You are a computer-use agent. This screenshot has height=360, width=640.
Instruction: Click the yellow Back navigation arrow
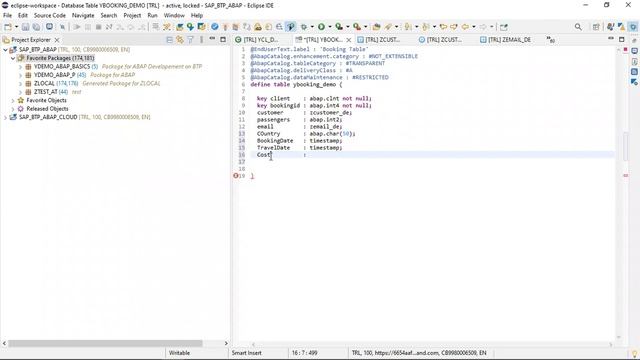pyautogui.click(x=465, y=27)
